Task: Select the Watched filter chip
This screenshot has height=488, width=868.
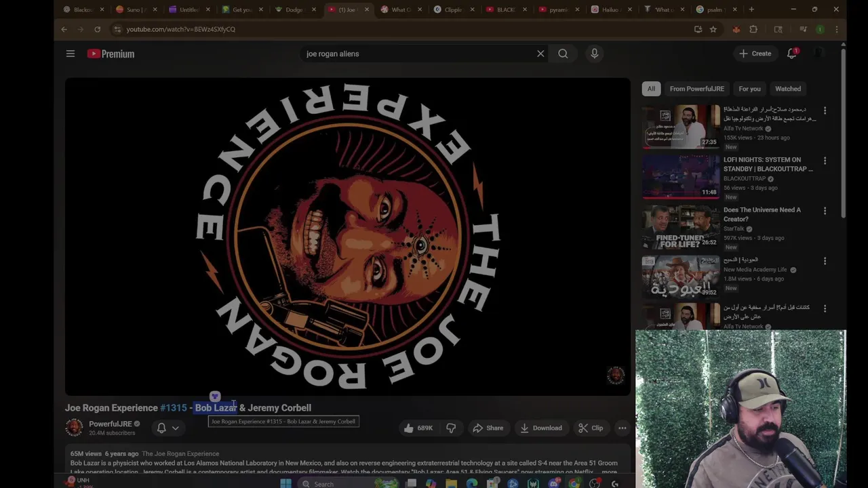Action: point(788,89)
